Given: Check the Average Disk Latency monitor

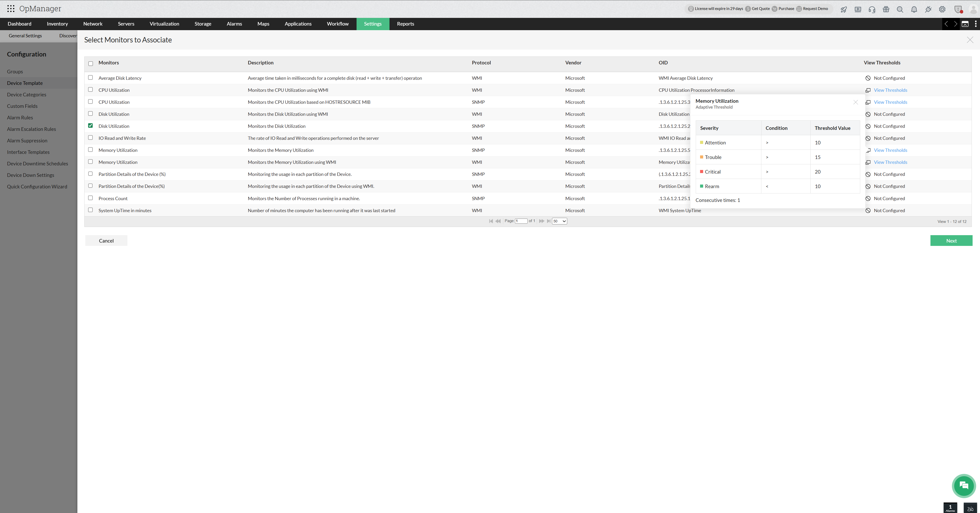Looking at the screenshot, I should click(90, 77).
